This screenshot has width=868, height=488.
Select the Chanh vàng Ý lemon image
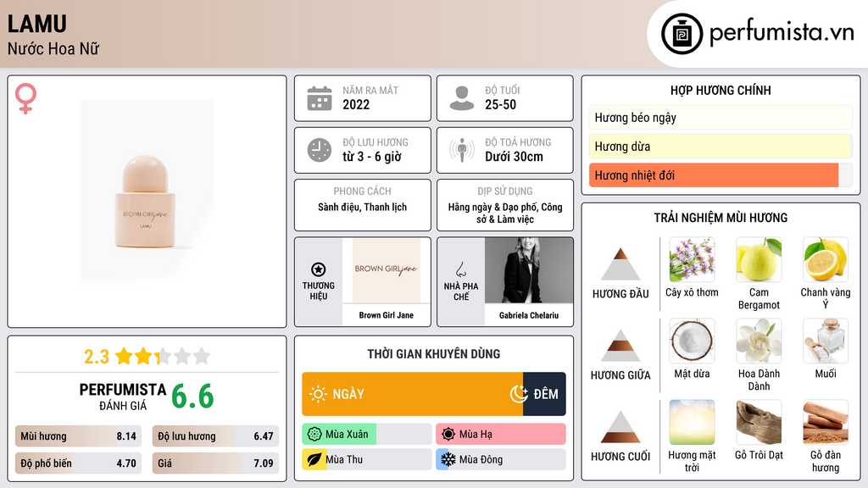[826, 259]
